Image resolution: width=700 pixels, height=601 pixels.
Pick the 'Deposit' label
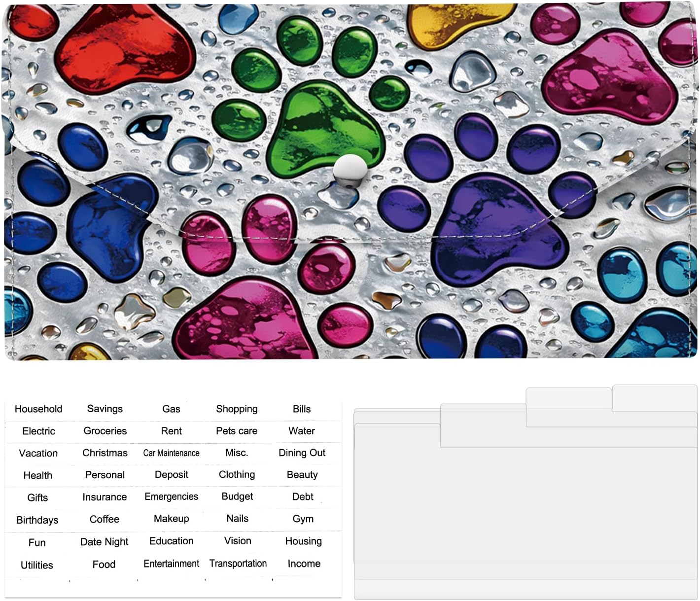click(x=171, y=475)
